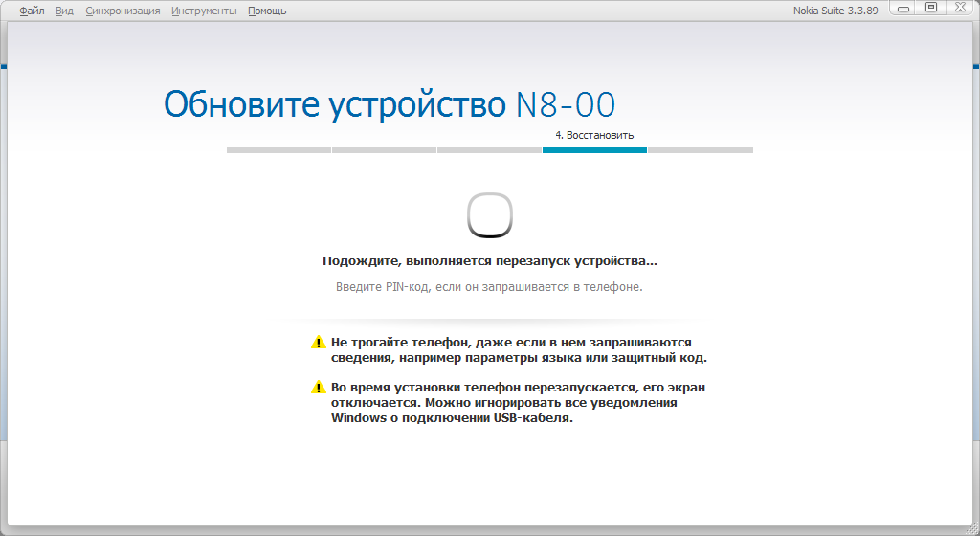The image size is (980, 536).
Task: Click the 'Обновите устройство N8-00' heading
Action: pos(390,104)
